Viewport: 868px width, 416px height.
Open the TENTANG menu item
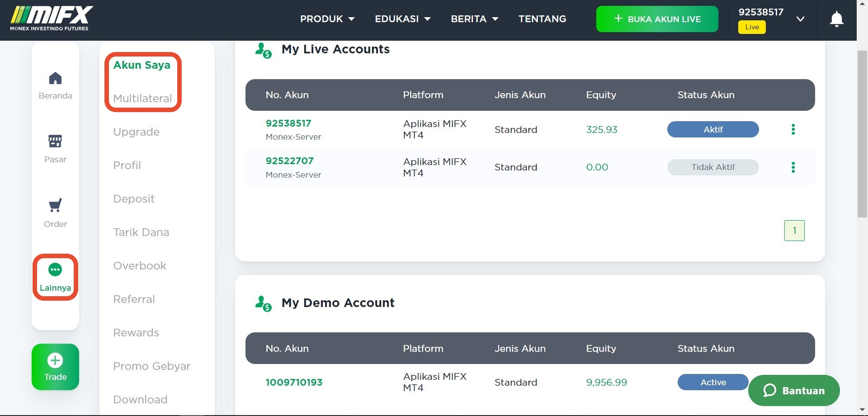pyautogui.click(x=542, y=19)
